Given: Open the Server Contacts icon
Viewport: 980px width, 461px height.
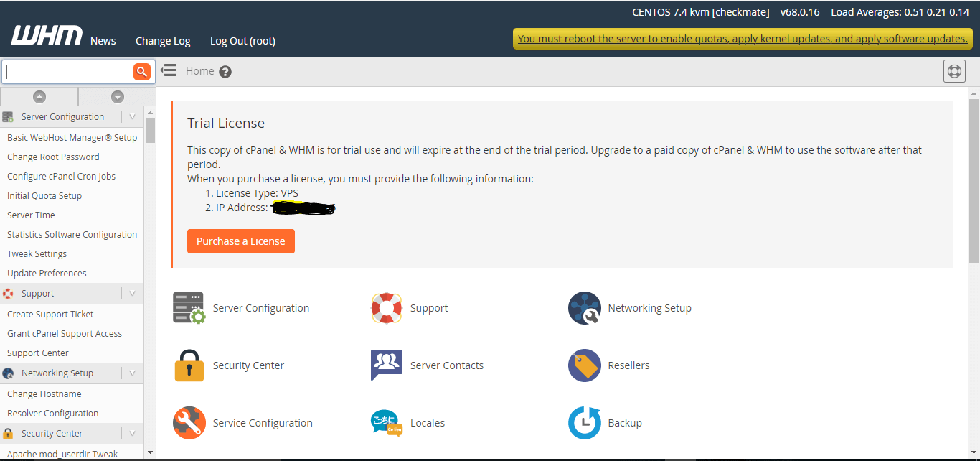Looking at the screenshot, I should 386,365.
